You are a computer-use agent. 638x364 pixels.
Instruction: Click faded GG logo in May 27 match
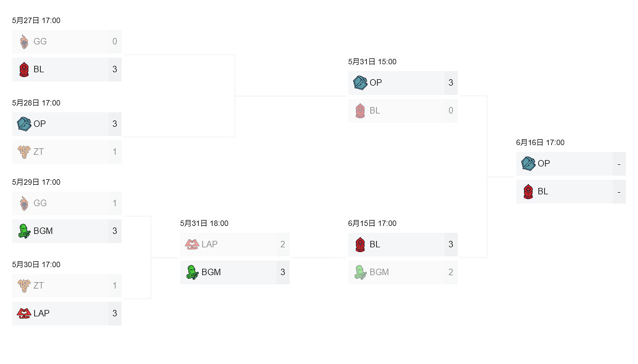point(24,42)
